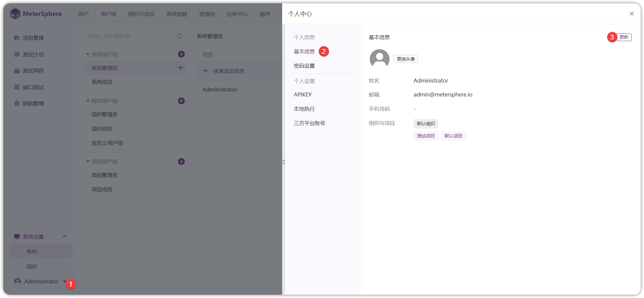Open the test case sidebar icon

click(17, 71)
